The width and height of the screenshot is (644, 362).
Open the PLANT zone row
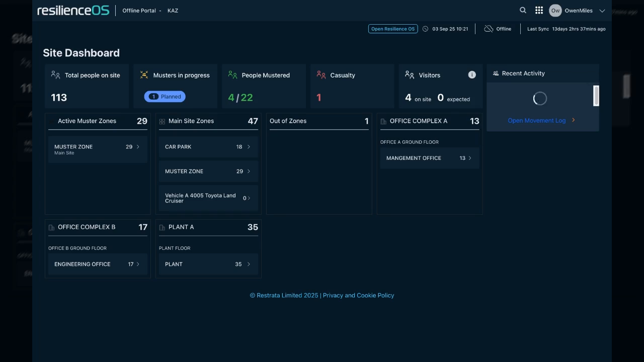pos(208,264)
